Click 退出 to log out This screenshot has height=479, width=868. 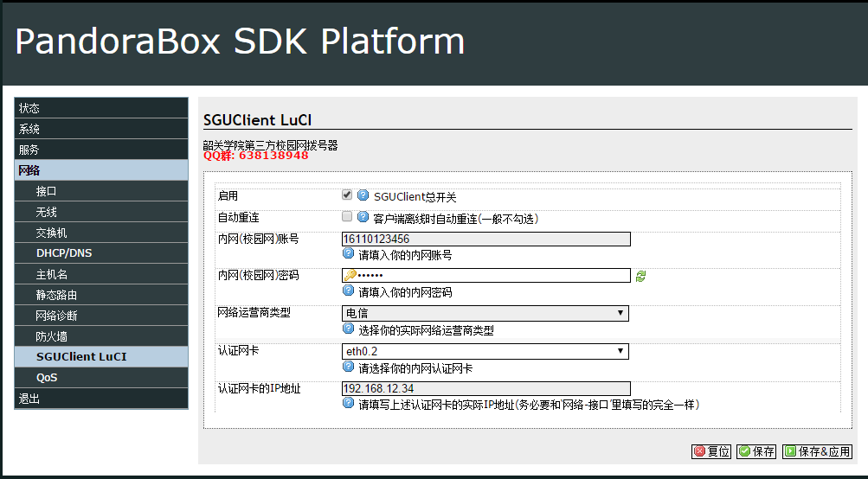101,399
